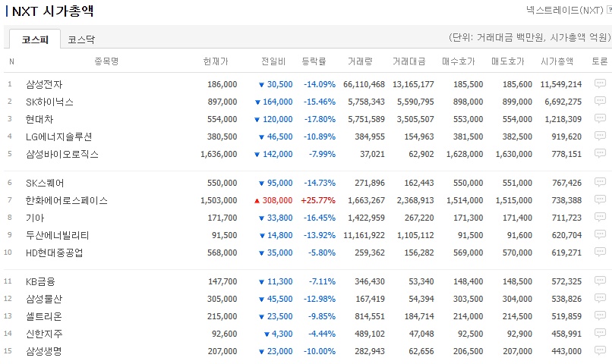Open discussion icon for HD현대중공업 row
612x364 pixels.
point(600,252)
